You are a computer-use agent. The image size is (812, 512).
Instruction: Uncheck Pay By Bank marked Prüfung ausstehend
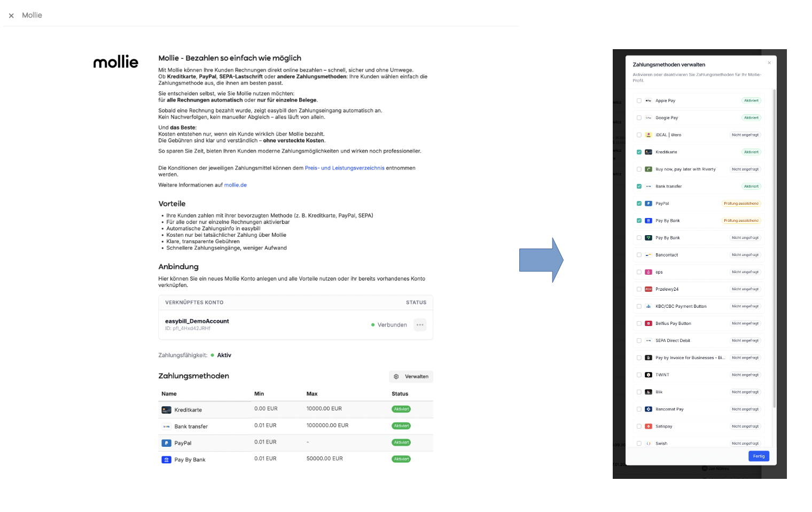639,220
